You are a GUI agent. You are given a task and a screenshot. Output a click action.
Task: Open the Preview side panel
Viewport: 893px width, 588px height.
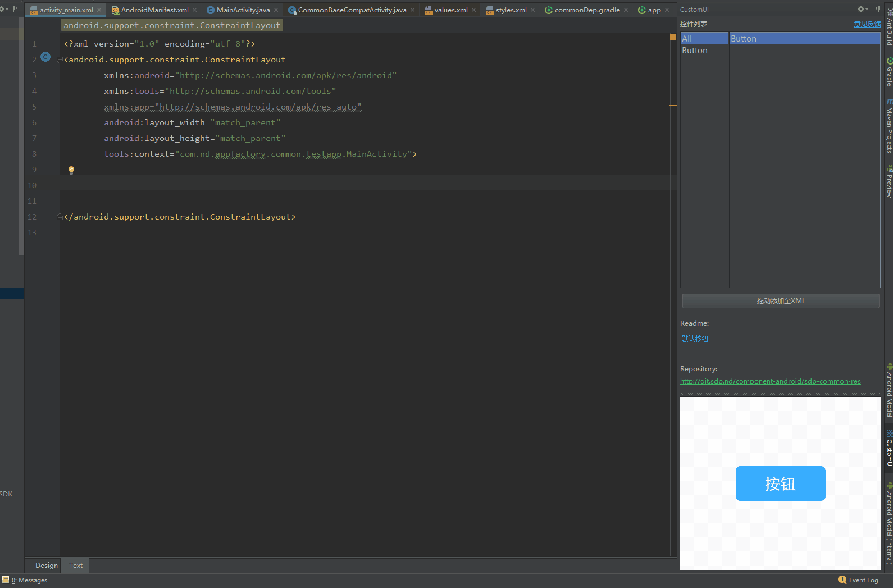[889, 182]
